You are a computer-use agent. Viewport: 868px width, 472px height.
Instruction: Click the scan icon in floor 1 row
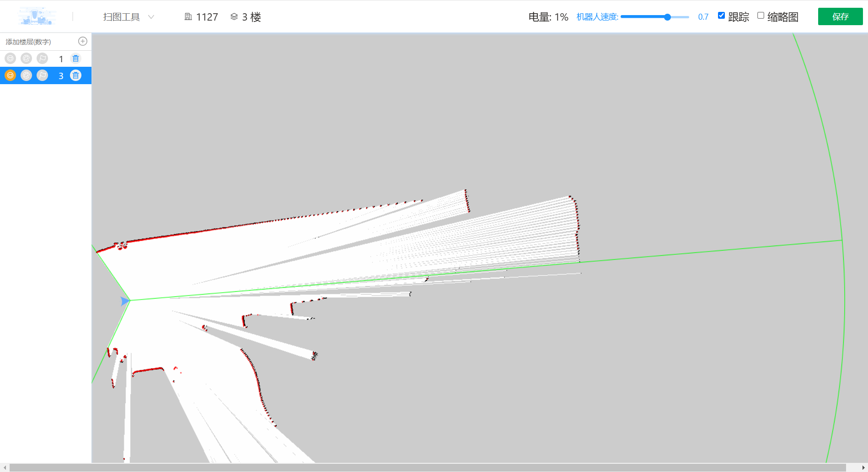(11, 59)
